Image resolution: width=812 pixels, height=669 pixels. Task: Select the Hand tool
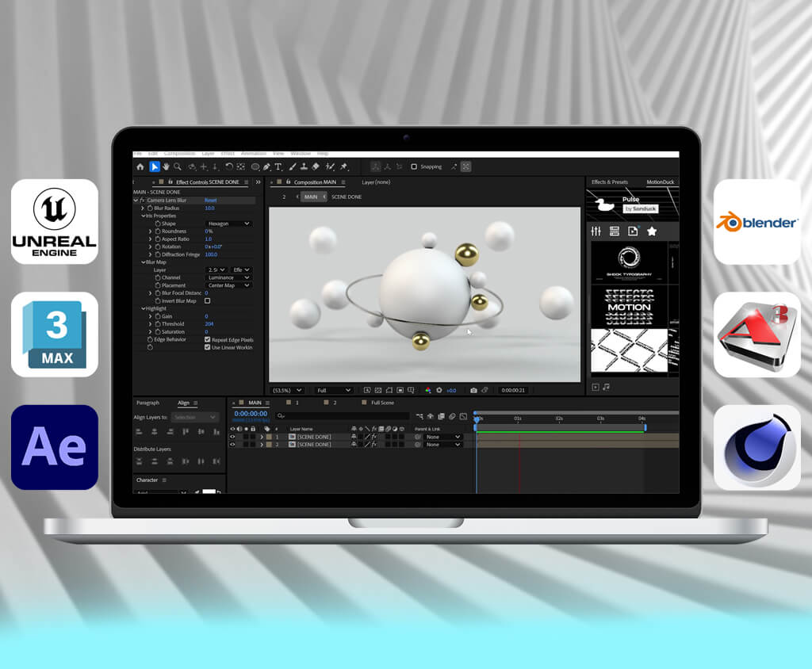coord(166,166)
